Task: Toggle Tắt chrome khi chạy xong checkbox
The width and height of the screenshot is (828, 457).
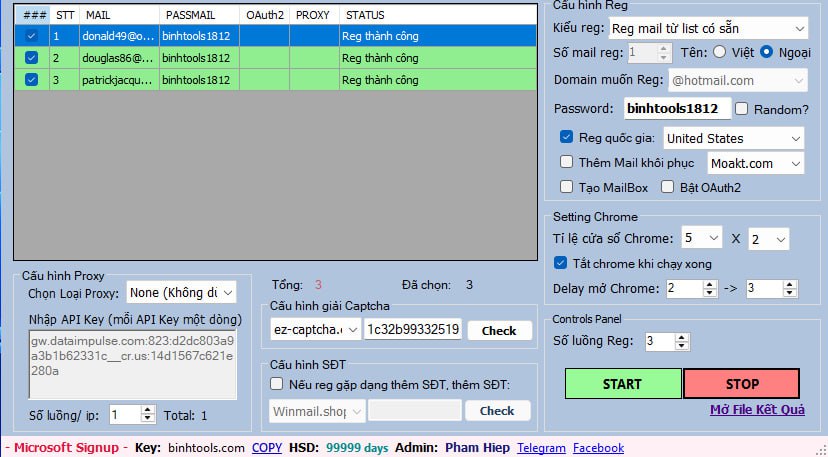Action: 561,263
